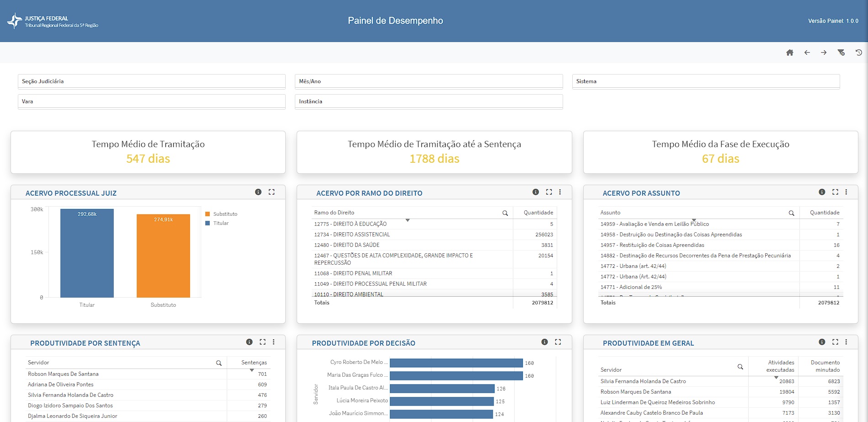Maximize the Acervo por Assunto panel
Viewport: 868px width, 422px height.
(x=835, y=192)
